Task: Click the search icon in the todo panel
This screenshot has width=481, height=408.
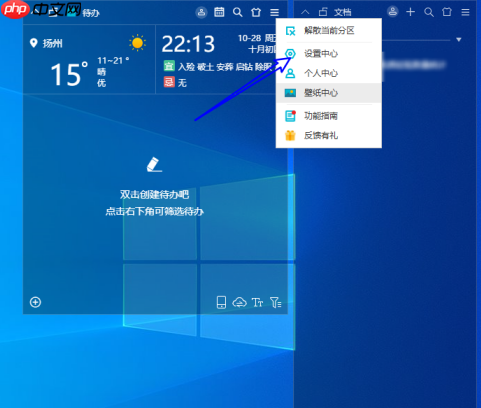Action: click(x=238, y=13)
